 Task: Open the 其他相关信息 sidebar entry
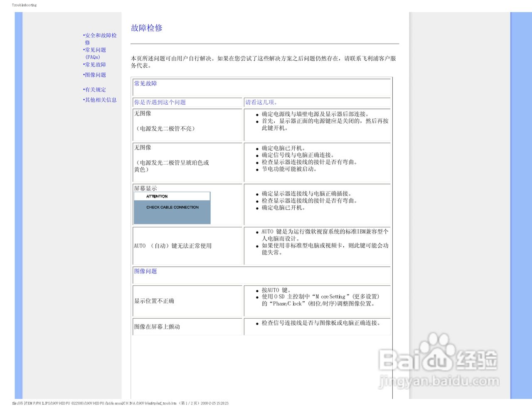pyautogui.click(x=100, y=100)
